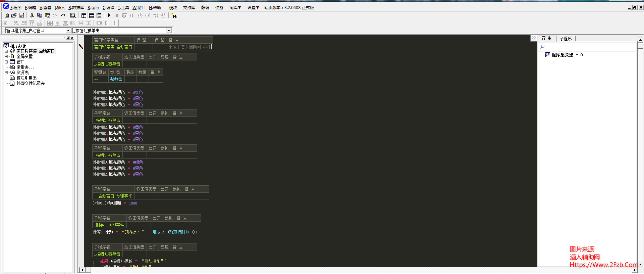Click the redo arrow icon
This screenshot has height=274, width=644.
[55, 15]
